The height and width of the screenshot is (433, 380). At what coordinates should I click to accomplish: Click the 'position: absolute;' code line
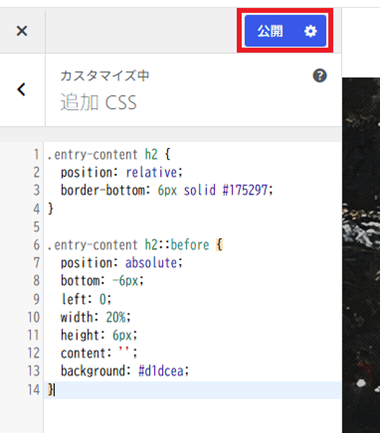(x=121, y=263)
